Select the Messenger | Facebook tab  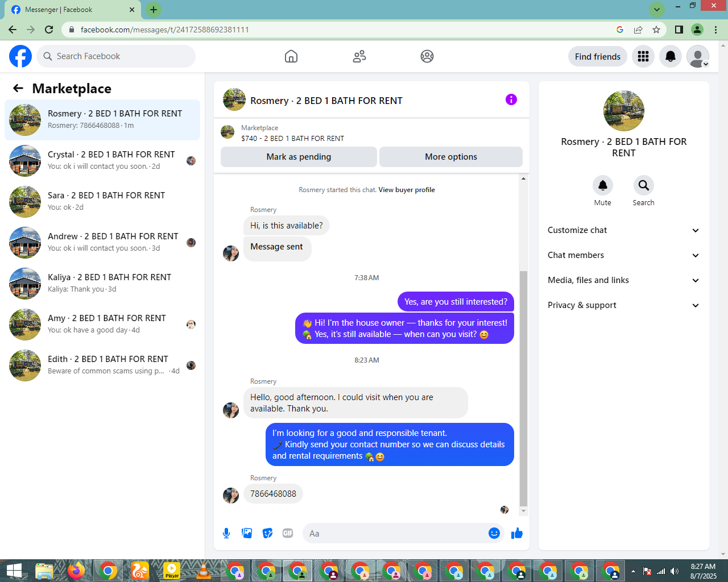pyautogui.click(x=72, y=10)
